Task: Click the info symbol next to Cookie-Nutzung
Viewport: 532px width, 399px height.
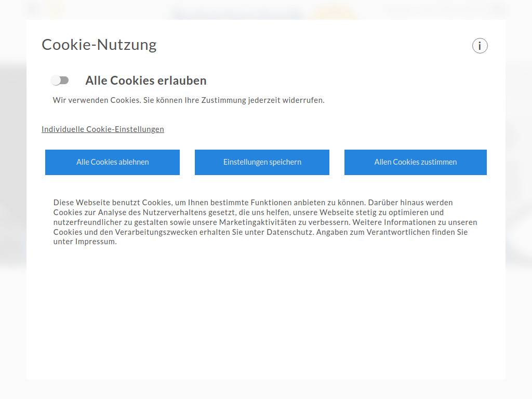Action: pyautogui.click(x=480, y=46)
